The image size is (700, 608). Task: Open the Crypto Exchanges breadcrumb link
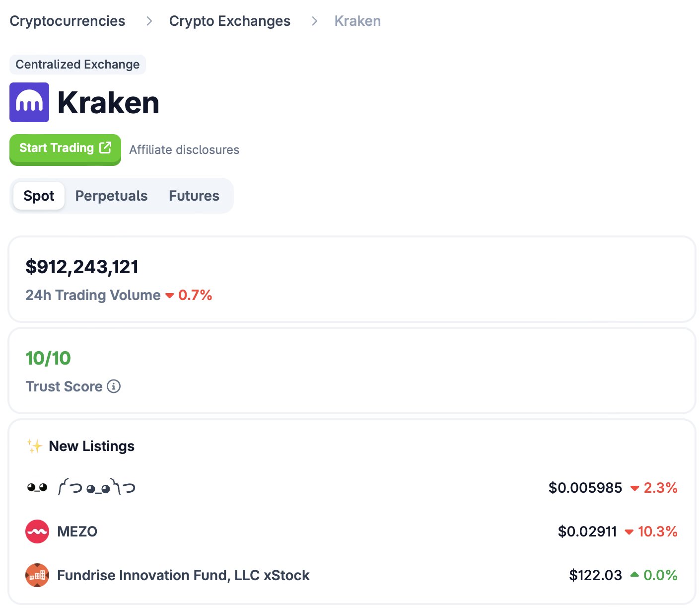click(229, 21)
